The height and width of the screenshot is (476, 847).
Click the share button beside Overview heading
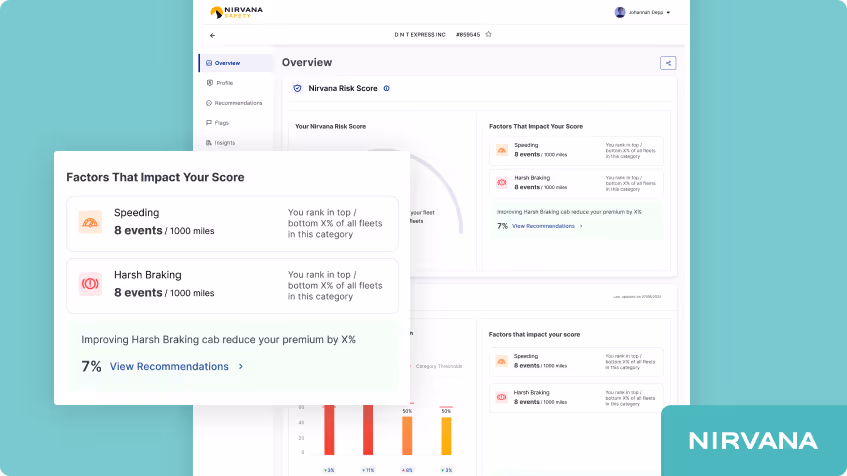[668, 63]
